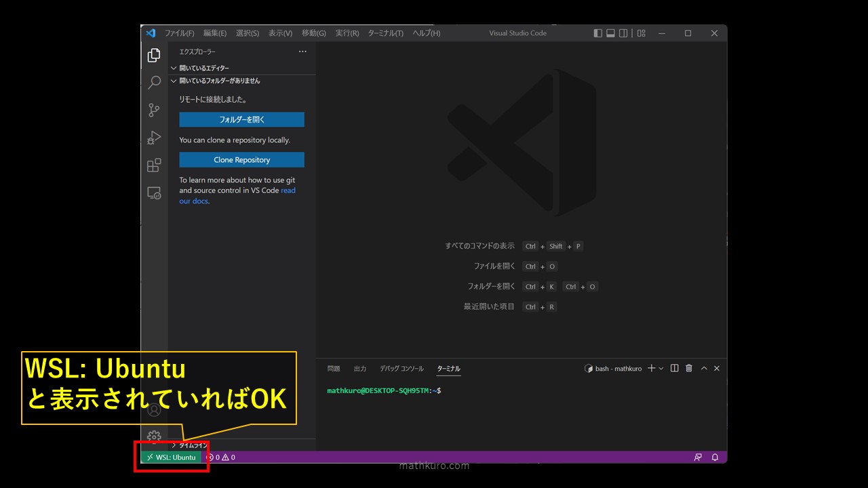The image size is (868, 488).
Task: Open errors and warnings status item
Action: pyautogui.click(x=221, y=457)
